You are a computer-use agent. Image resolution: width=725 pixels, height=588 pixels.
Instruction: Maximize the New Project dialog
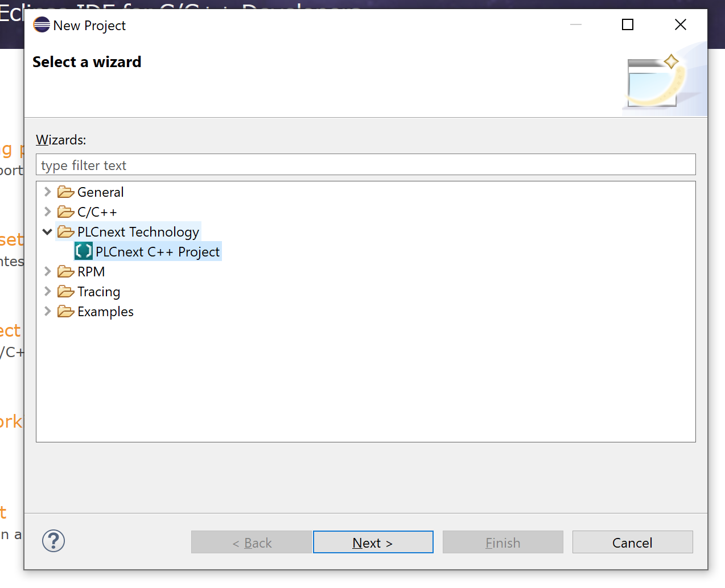tap(628, 24)
